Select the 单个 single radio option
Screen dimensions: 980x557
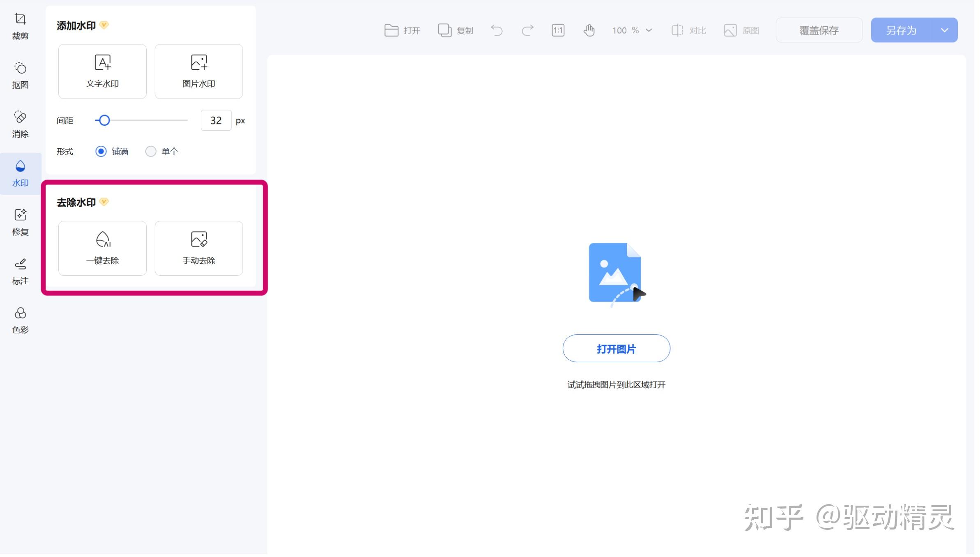[x=151, y=152]
